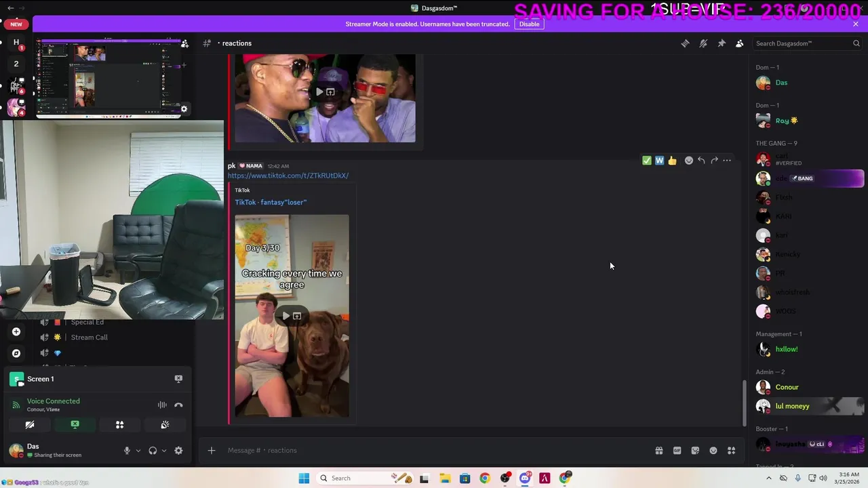Send a gift via the gift icon
The width and height of the screenshot is (868, 488).
click(658, 450)
